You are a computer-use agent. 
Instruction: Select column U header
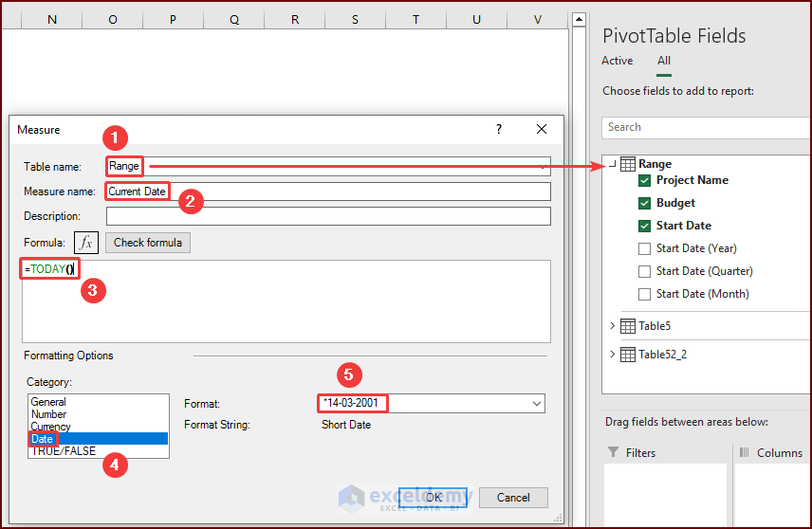tap(476, 20)
